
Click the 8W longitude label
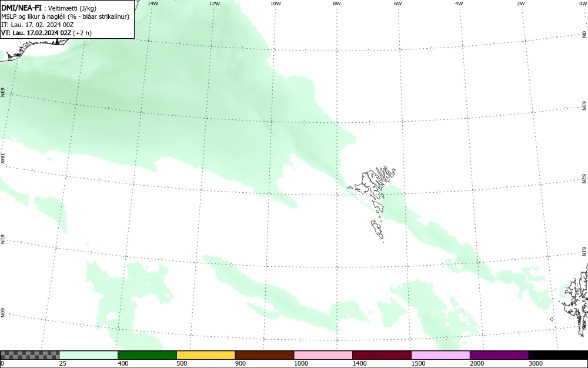[x=337, y=4]
